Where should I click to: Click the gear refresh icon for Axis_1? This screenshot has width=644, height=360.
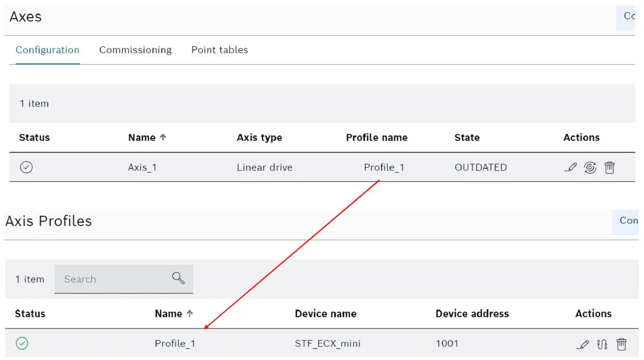point(590,168)
